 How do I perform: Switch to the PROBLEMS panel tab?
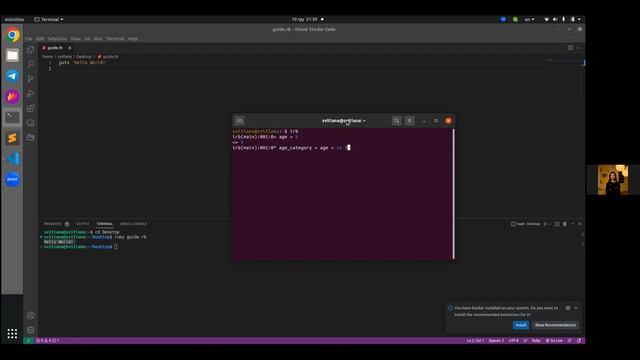(x=52, y=224)
